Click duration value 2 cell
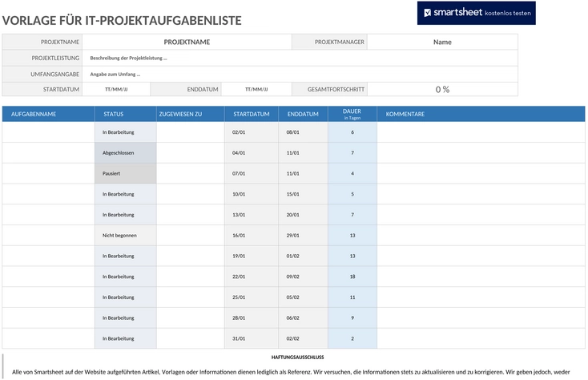Screen dimensions: 588x380 pyautogui.click(x=352, y=338)
